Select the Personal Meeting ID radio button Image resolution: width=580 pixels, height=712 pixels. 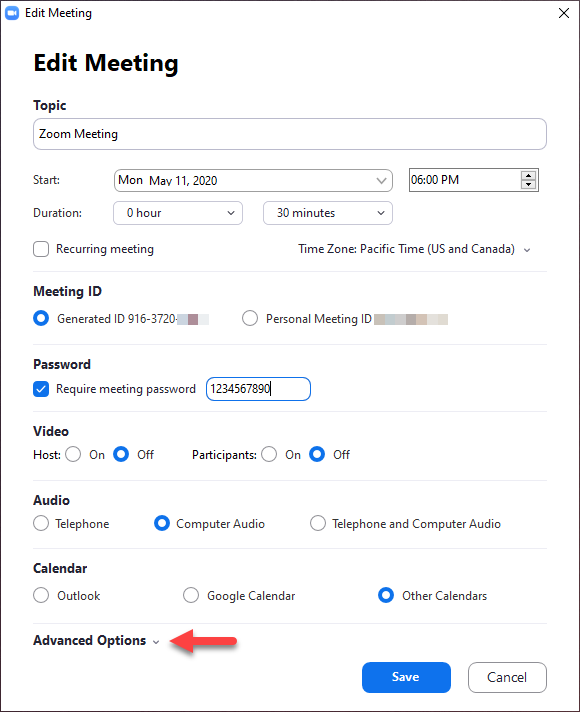(x=250, y=318)
